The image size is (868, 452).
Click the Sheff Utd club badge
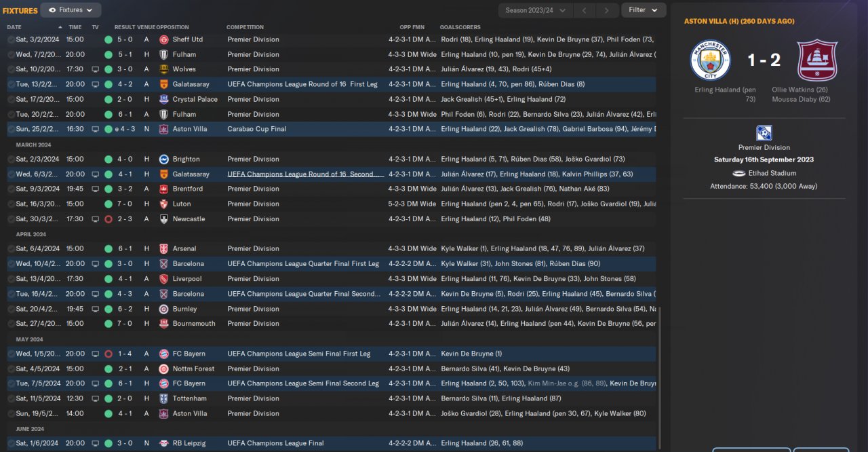(163, 39)
